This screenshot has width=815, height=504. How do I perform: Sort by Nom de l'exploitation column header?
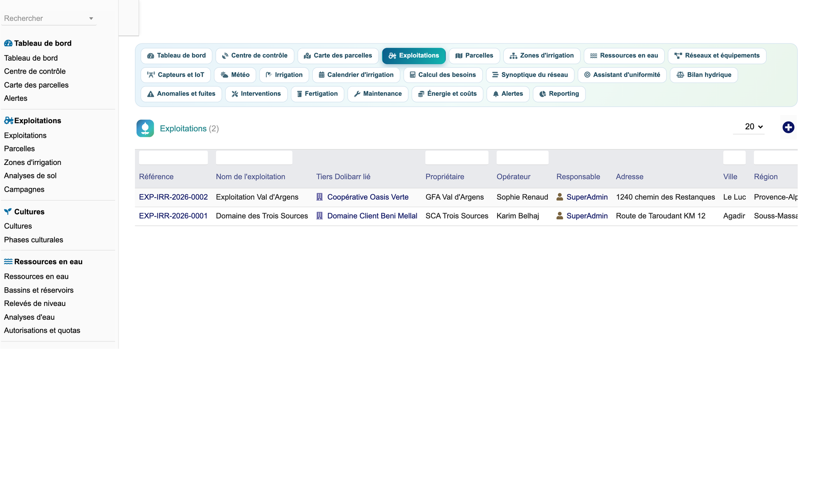250,177
